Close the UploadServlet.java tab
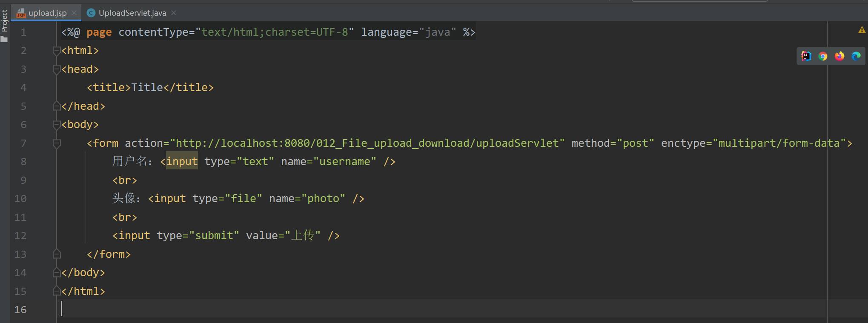 click(x=174, y=13)
